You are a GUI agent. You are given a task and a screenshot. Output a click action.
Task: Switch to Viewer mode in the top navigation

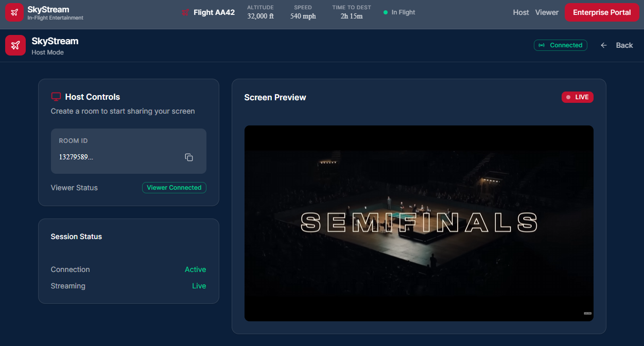point(547,12)
